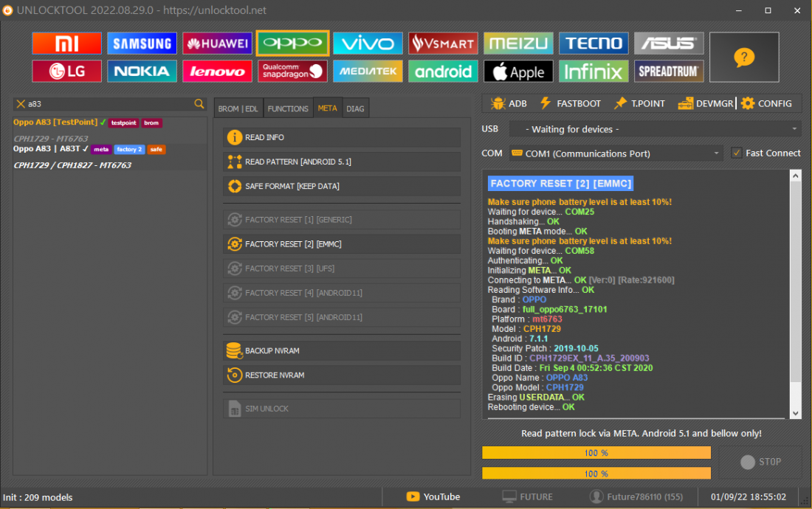Choose the Huawei brand logo
The image size is (812, 509).
pos(218,44)
